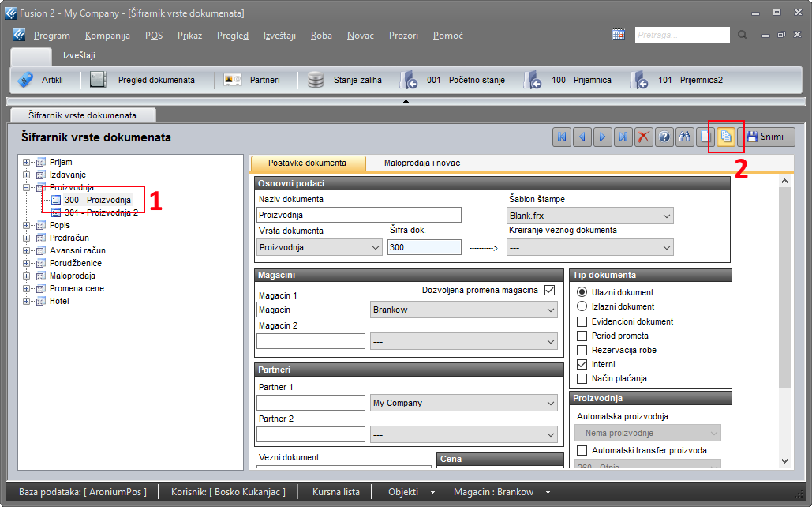Click Magacin 1 code input field

coord(311,310)
